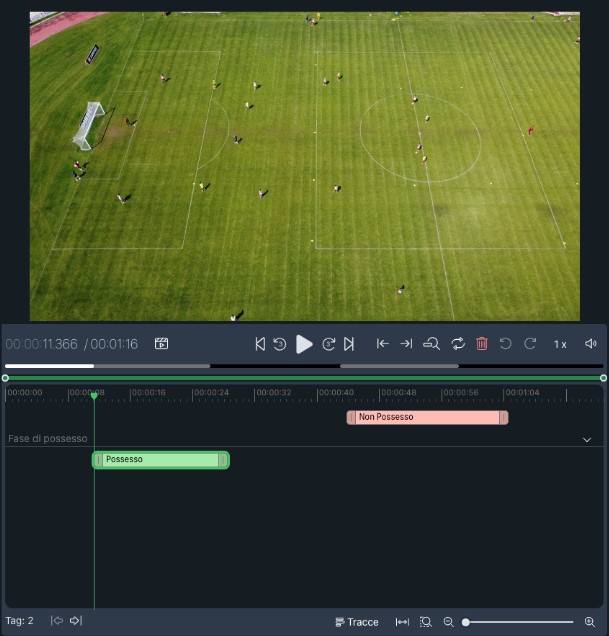Adjust the timeline zoom slider

click(518, 622)
